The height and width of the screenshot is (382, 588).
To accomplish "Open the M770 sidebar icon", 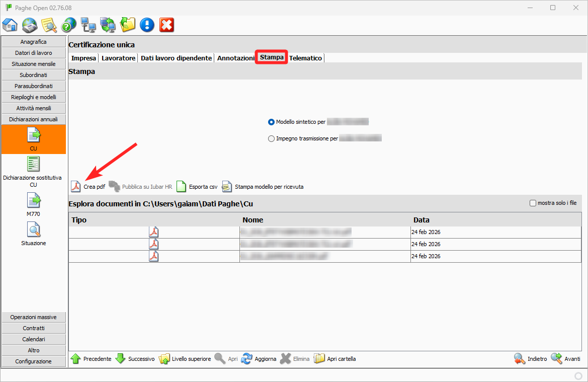I will 34,201.
